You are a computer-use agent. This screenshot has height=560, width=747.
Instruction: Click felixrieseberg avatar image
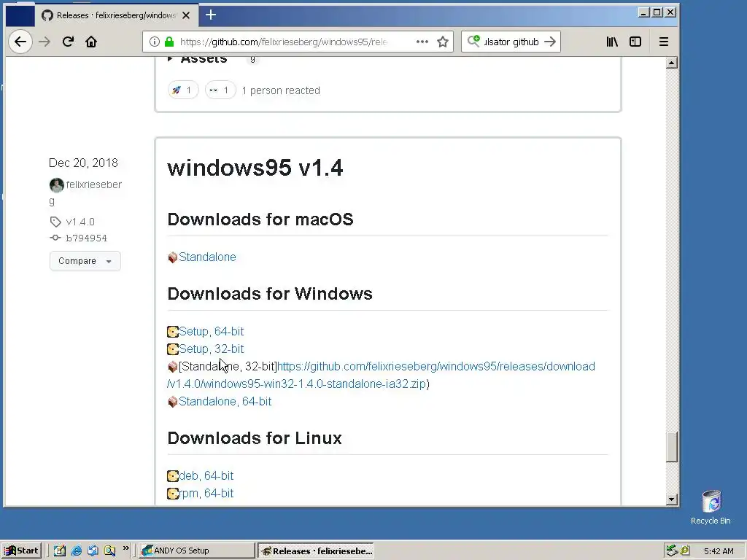pos(57,184)
